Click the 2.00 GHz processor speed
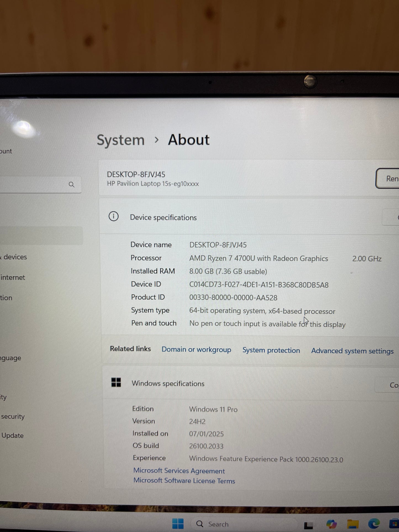 367,259
